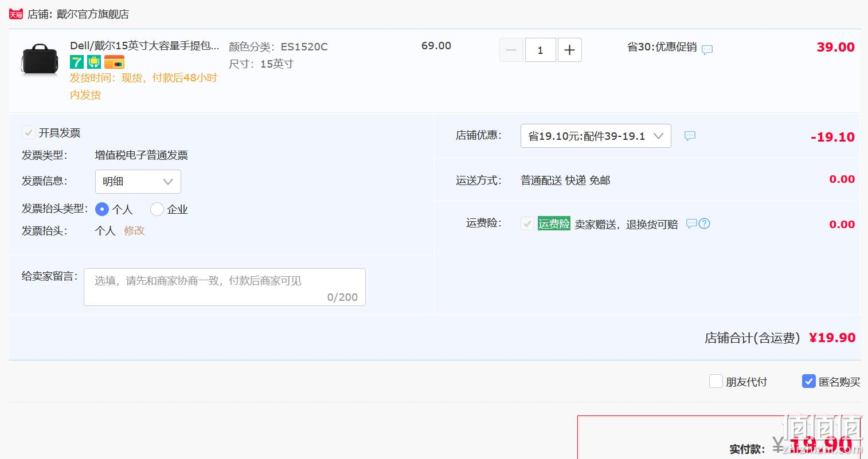The image size is (868, 459).
Task: Open the 戴尔官方旗舰店 store link
Action: coord(92,14)
